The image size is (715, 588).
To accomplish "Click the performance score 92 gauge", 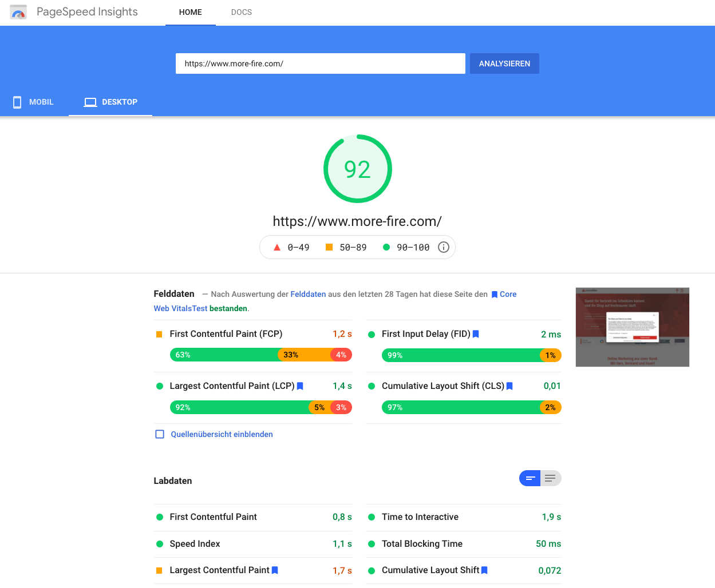I will click(x=358, y=169).
